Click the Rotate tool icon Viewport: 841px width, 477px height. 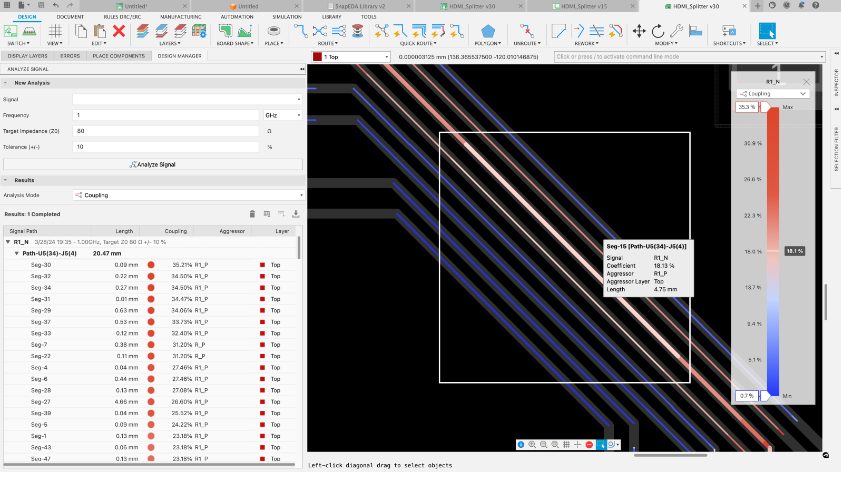658,31
